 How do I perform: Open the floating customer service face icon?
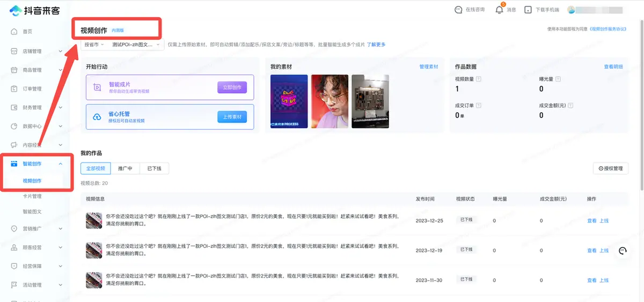pos(623,251)
